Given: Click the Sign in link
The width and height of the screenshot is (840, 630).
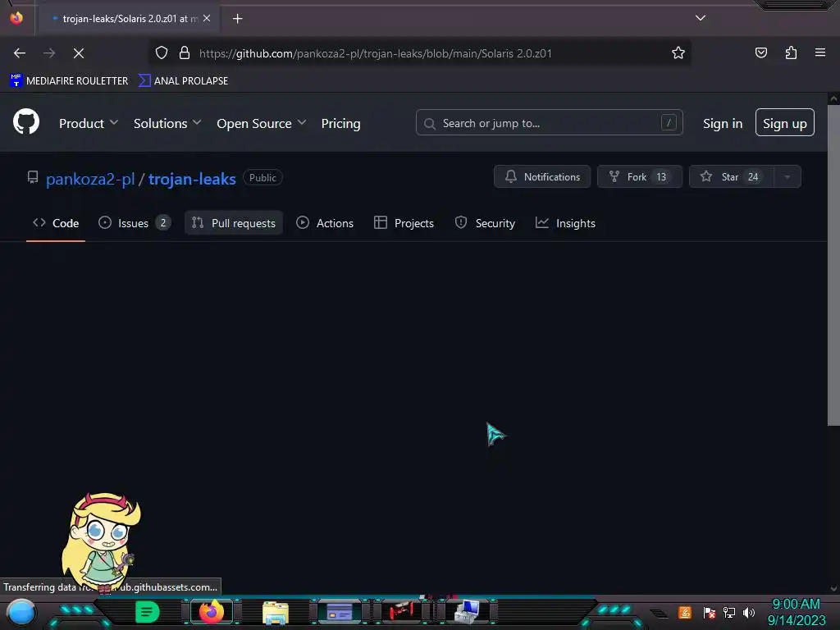Looking at the screenshot, I should tap(723, 123).
